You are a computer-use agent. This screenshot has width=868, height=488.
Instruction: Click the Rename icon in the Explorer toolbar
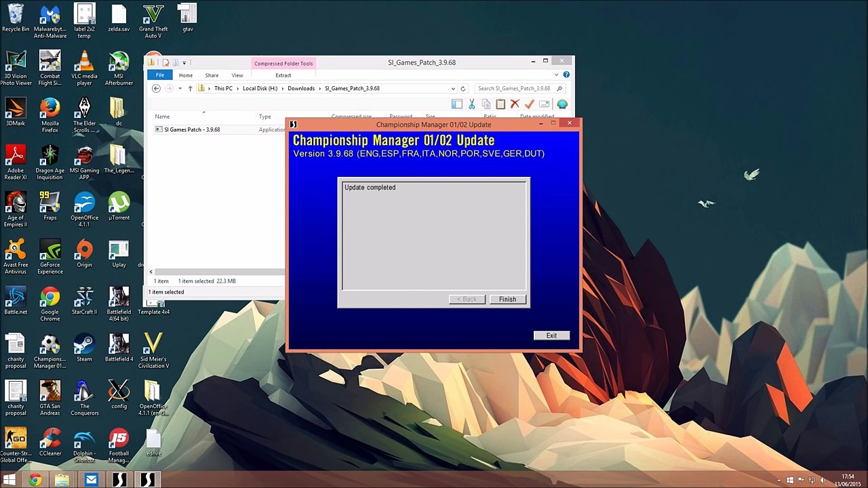coord(544,104)
